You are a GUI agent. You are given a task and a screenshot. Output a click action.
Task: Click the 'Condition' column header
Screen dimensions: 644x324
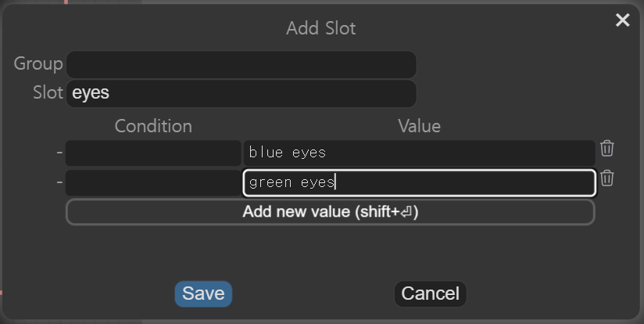153,126
